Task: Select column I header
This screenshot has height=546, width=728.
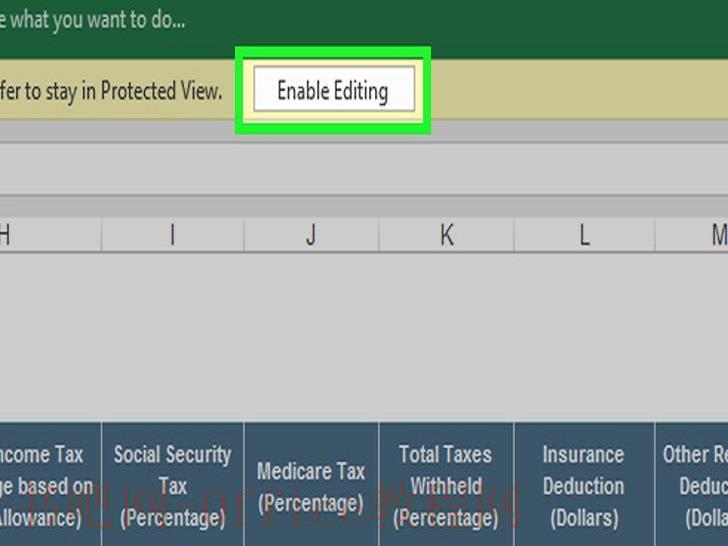Action: (x=173, y=234)
